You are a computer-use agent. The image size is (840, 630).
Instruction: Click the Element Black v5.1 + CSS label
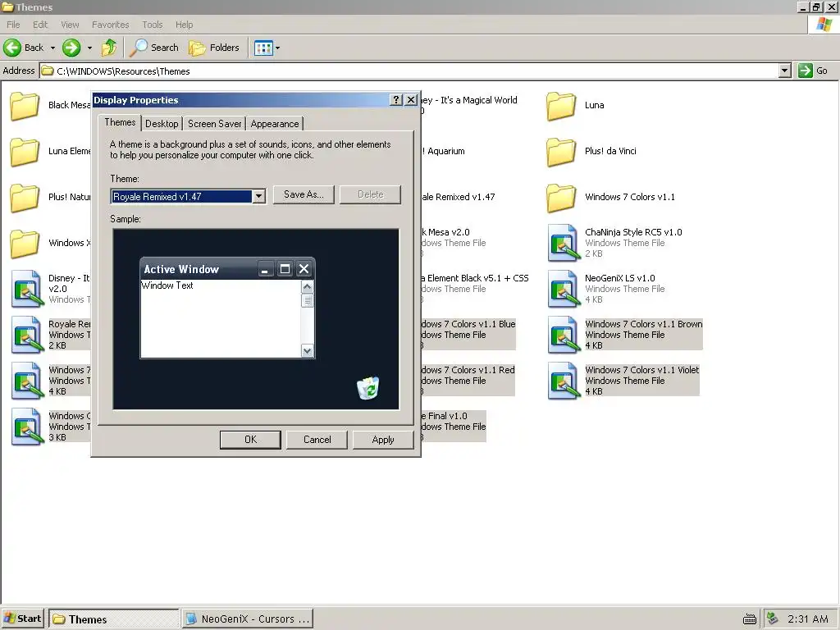click(475, 278)
